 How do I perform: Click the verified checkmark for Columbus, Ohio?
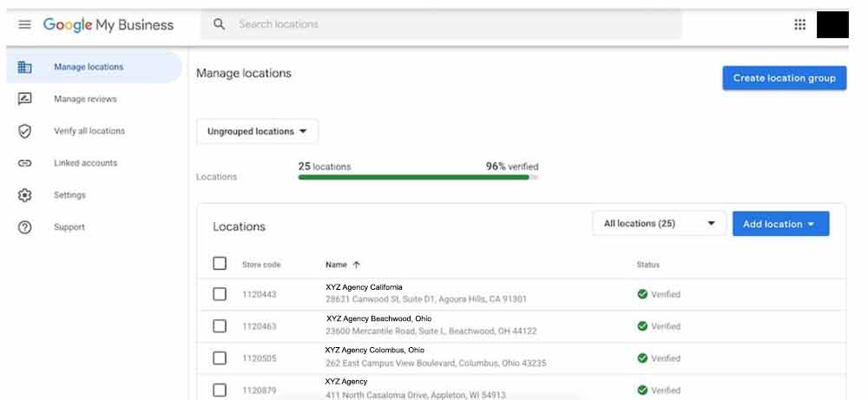pyautogui.click(x=642, y=358)
